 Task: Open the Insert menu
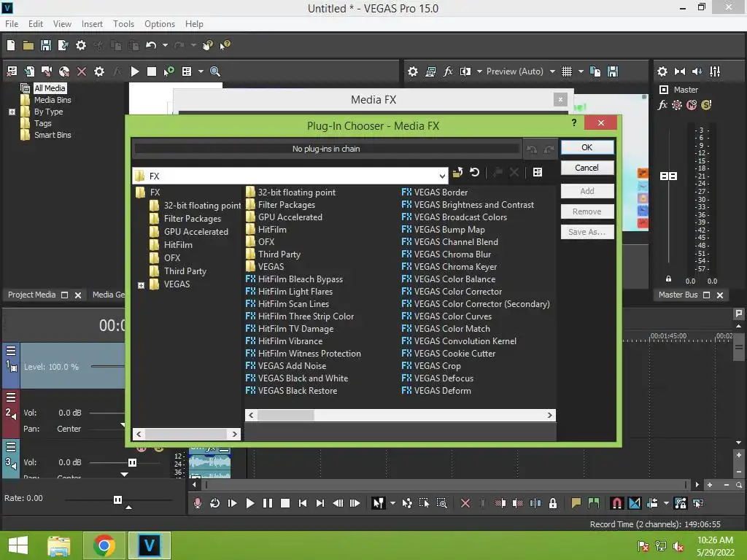pos(92,24)
